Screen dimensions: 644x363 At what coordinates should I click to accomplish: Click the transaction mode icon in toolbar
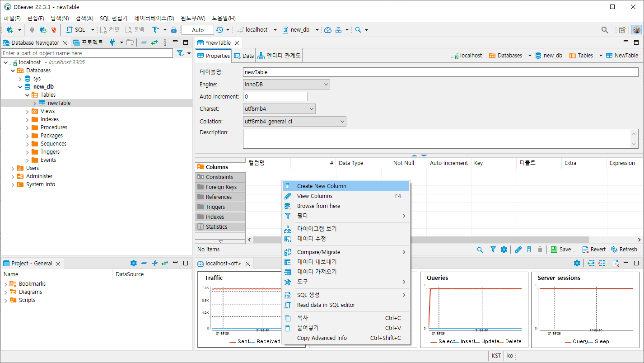(155, 30)
